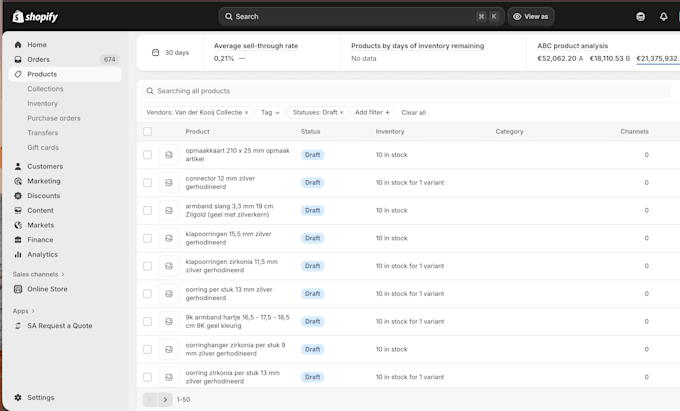Click the previous page arrow
Screen dimensions: 680x411
point(150,399)
